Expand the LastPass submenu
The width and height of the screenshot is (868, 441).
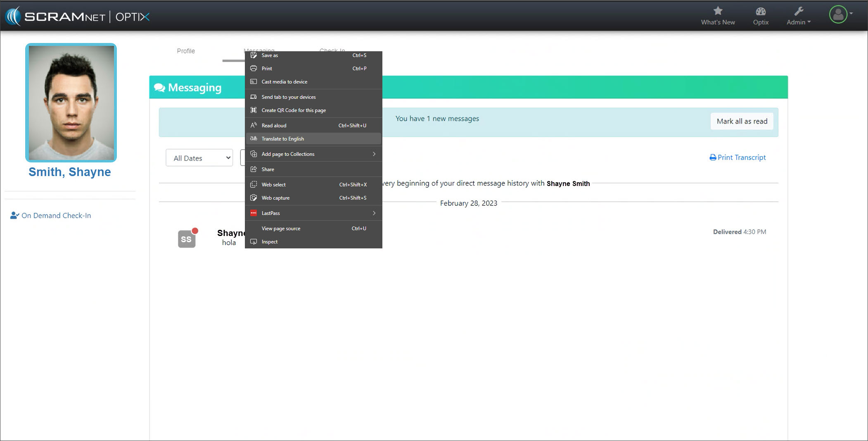[313, 213]
